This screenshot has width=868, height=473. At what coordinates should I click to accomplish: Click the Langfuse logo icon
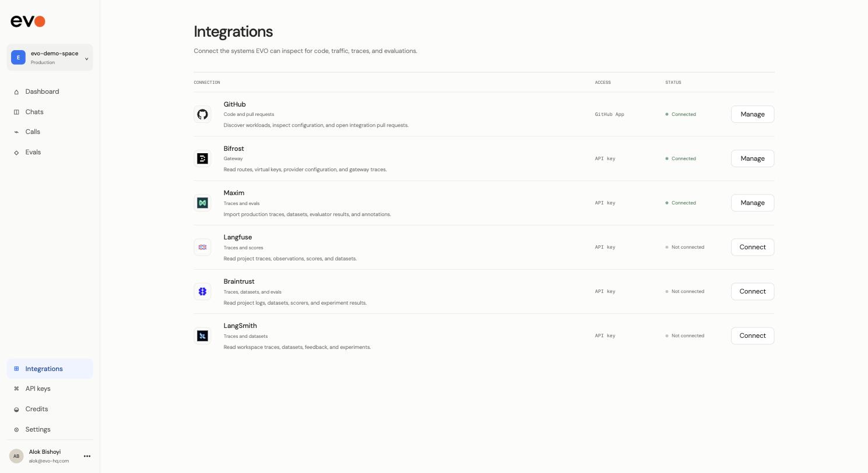[x=202, y=247]
